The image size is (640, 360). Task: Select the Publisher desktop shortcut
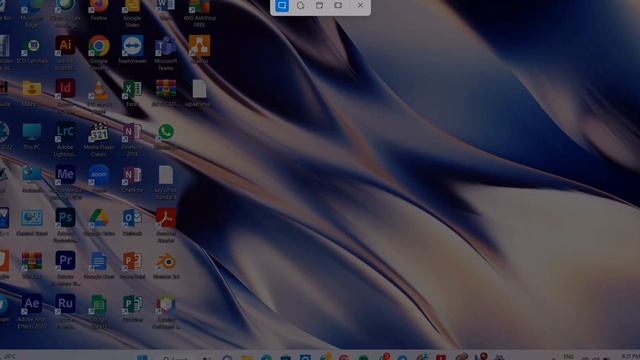click(132, 309)
